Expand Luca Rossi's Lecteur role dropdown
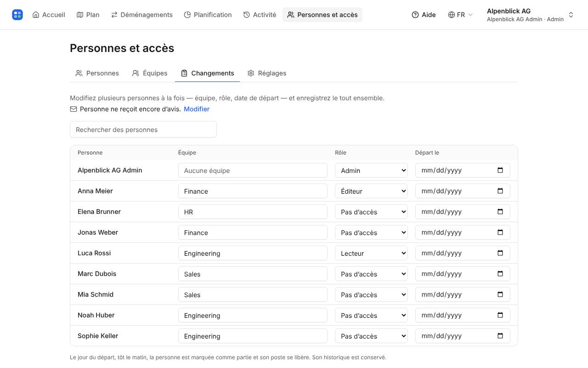Image resolution: width=588 pixels, height=368 pixels. tap(371, 253)
